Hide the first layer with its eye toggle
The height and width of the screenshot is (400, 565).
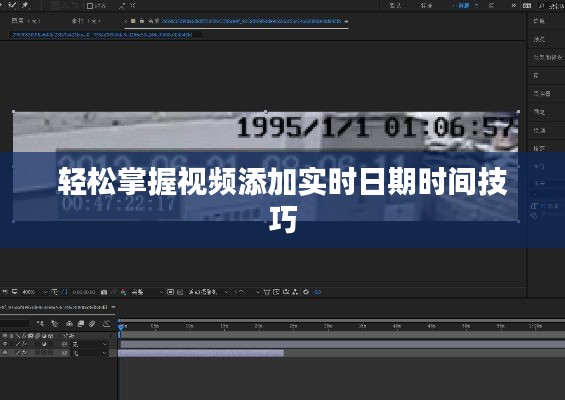point(5,344)
